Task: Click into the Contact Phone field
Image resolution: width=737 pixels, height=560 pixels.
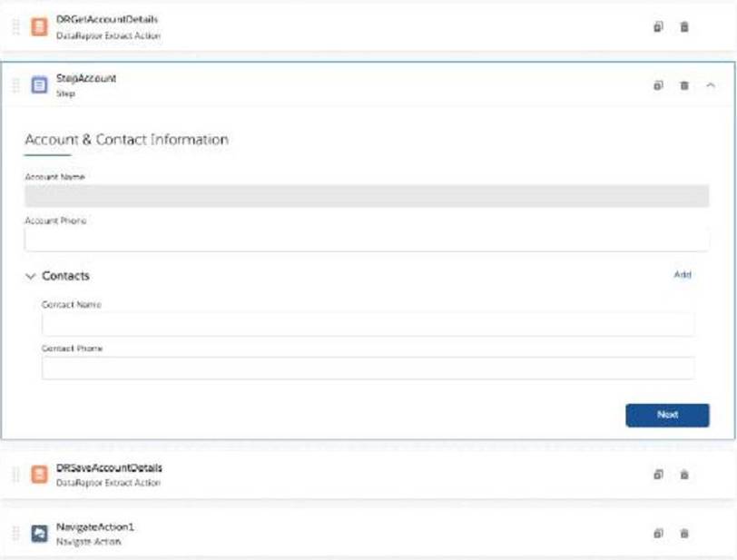Action: pos(368,368)
